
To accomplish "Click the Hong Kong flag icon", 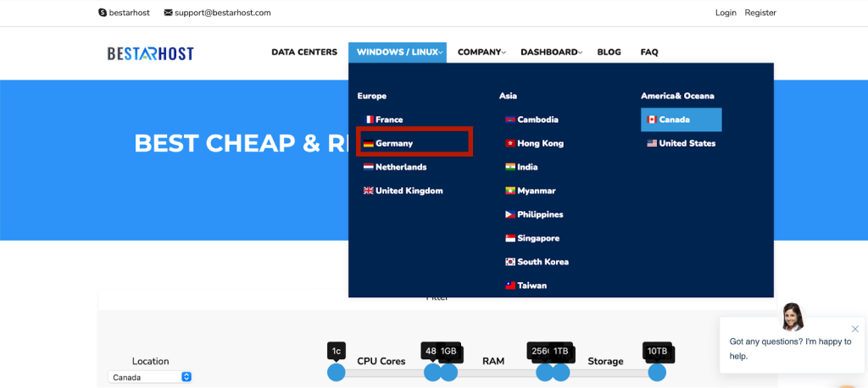I will tap(510, 143).
